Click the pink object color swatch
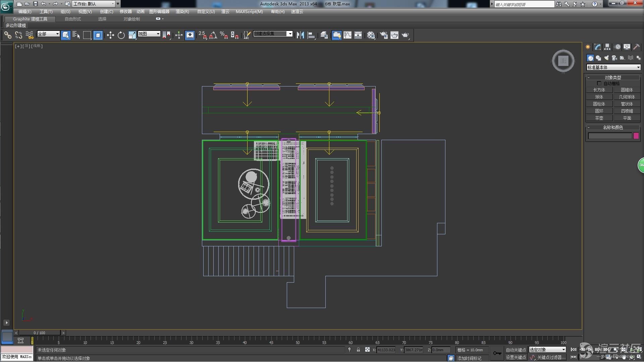644x362 pixels. pyautogui.click(x=636, y=136)
